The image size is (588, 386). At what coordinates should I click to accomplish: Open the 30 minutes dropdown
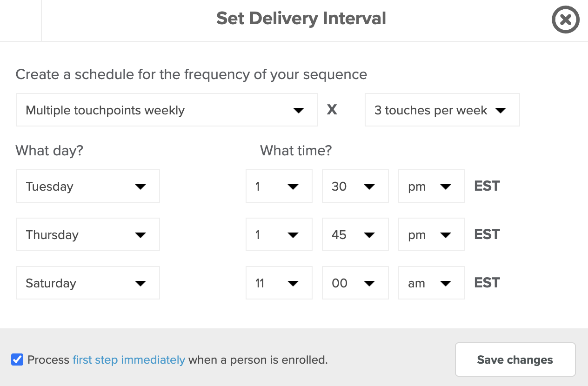355,186
